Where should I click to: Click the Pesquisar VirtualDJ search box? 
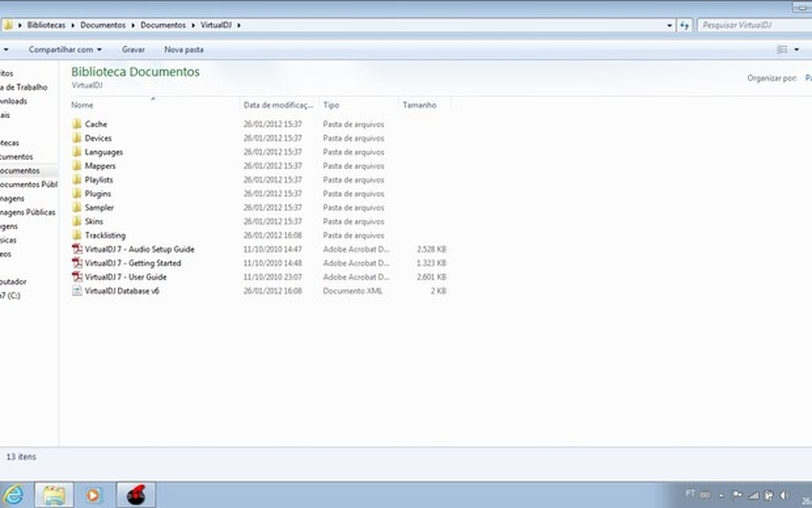754,25
